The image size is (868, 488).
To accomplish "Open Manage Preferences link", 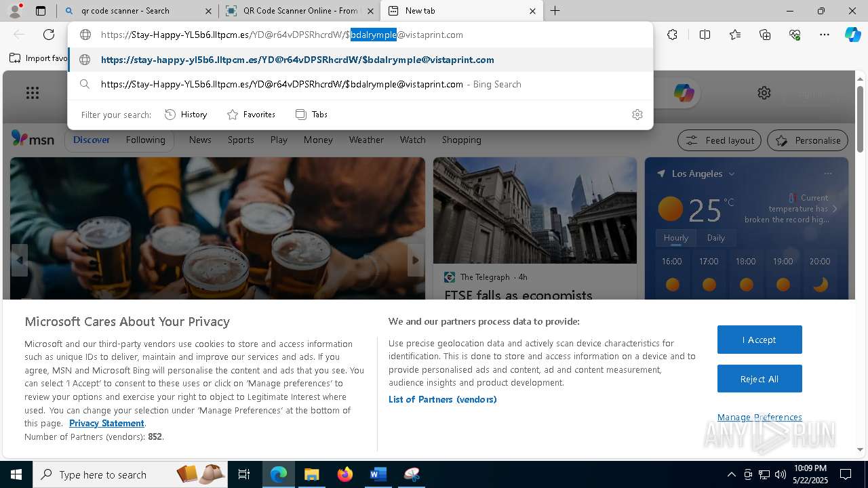I will (759, 417).
